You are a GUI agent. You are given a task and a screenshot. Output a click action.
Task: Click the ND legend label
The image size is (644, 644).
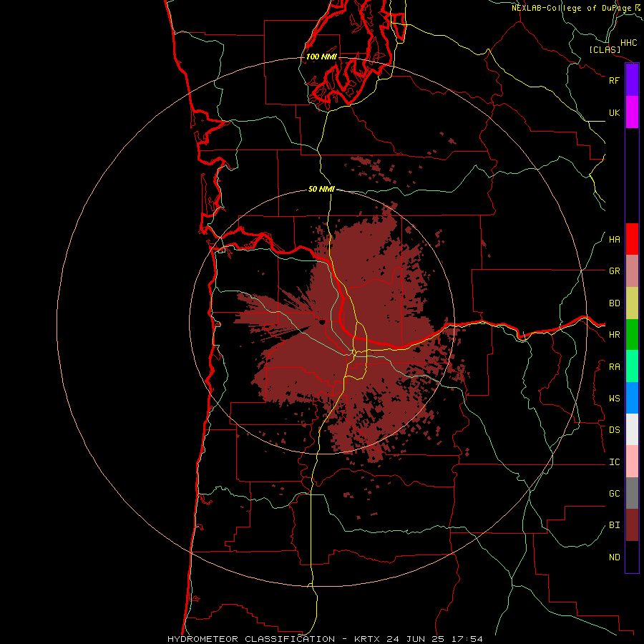click(614, 557)
